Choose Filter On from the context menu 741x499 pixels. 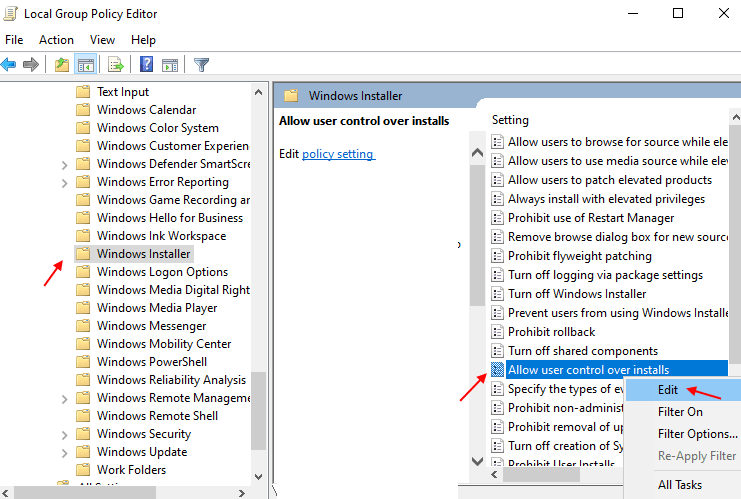683,412
